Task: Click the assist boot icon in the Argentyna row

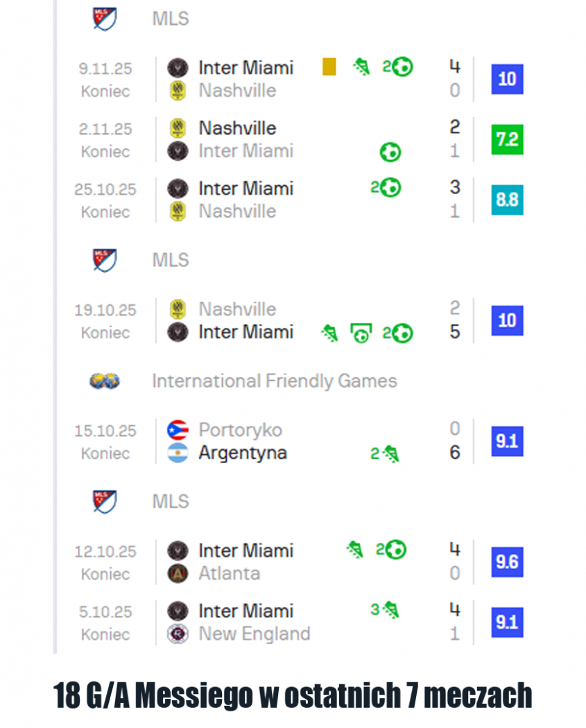Action: click(x=391, y=454)
